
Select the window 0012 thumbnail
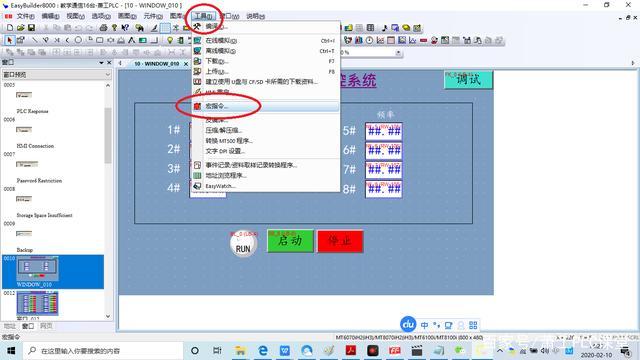pos(37,303)
